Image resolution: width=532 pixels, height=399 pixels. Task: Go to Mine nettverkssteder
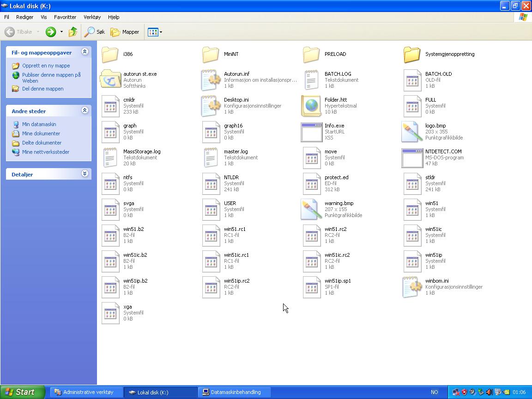click(x=45, y=152)
